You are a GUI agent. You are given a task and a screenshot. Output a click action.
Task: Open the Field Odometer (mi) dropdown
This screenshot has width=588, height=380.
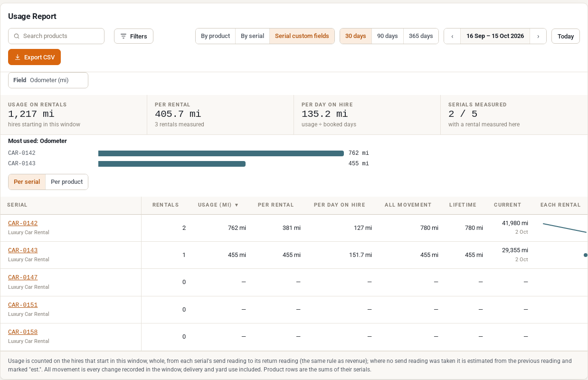[48, 80]
